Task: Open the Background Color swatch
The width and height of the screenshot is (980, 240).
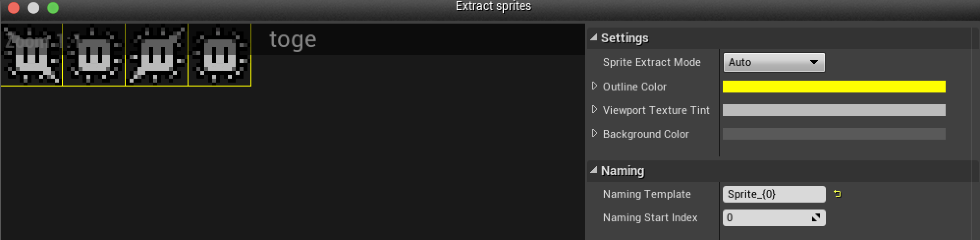Action: point(834,134)
